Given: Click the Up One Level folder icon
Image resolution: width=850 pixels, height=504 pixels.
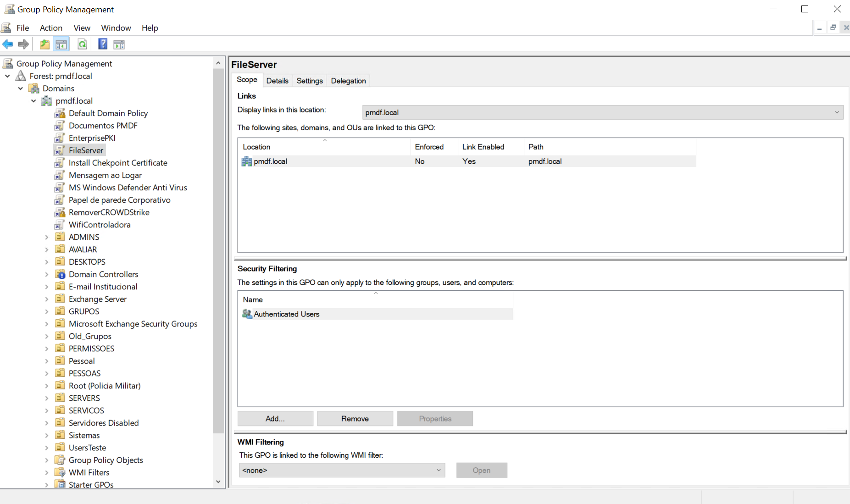Looking at the screenshot, I should 44,44.
